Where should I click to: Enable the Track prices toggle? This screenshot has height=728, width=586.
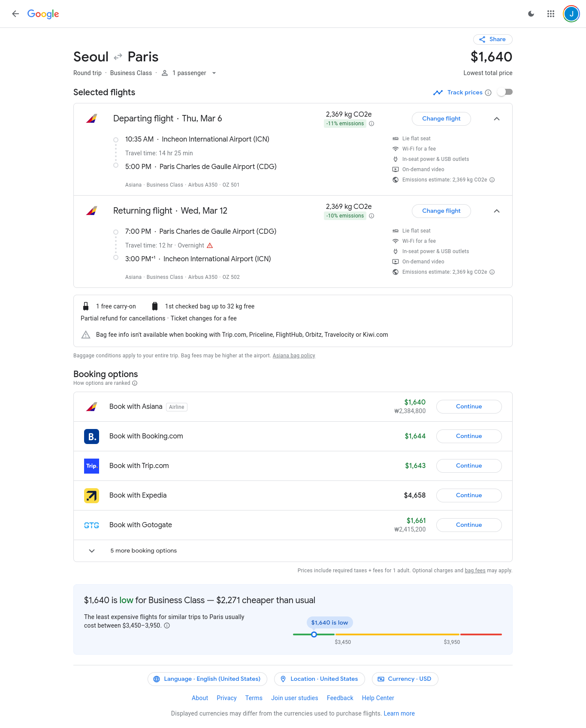[505, 92]
